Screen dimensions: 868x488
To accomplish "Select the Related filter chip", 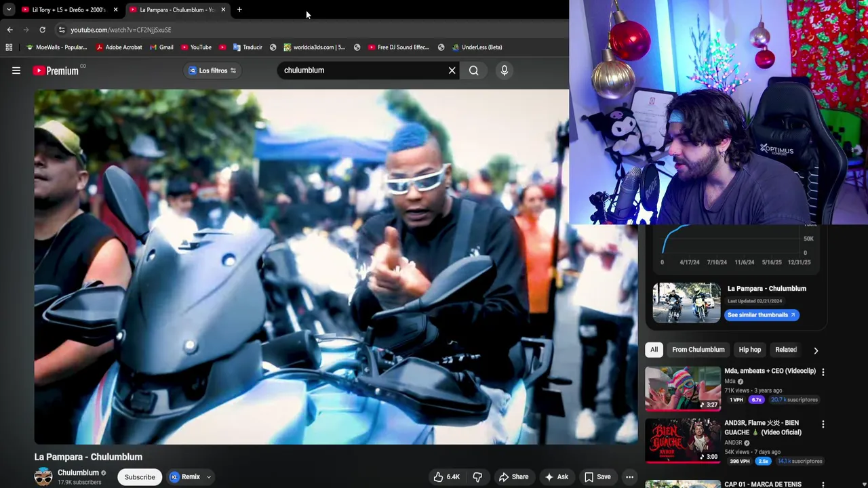I will (786, 350).
